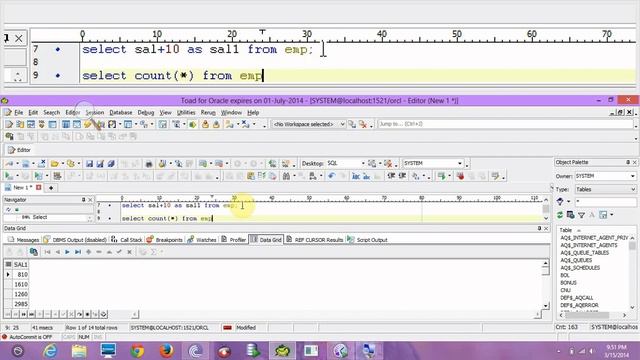Click the Execute statement green arrow icon
Screen dimensions: 640x360
coord(8,176)
